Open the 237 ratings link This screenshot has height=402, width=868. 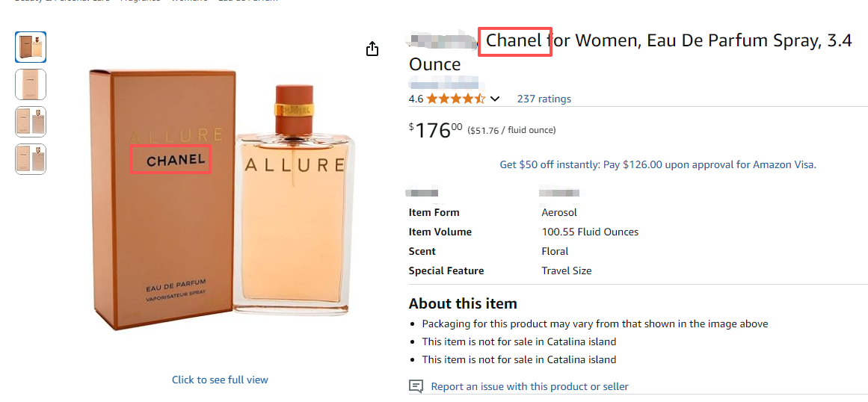[544, 99]
